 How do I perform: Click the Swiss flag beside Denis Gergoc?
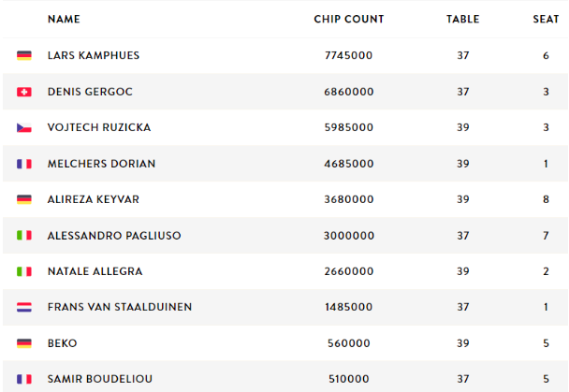tap(24, 92)
